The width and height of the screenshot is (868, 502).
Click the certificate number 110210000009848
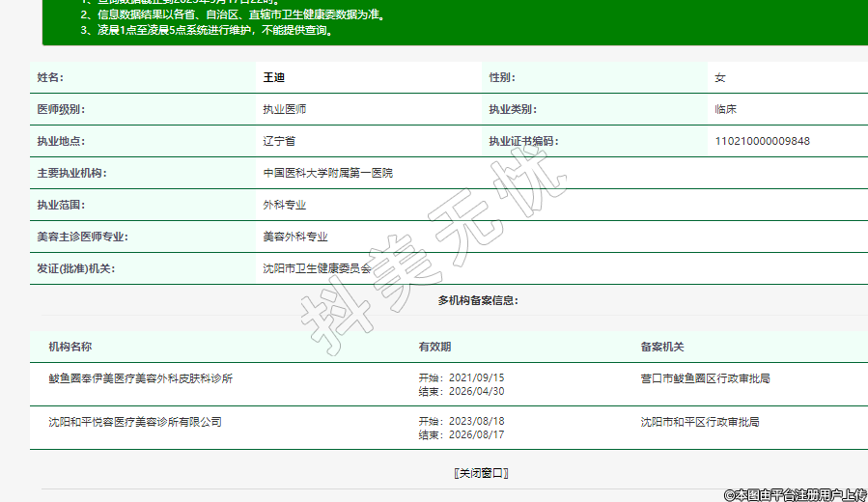pyautogui.click(x=762, y=141)
